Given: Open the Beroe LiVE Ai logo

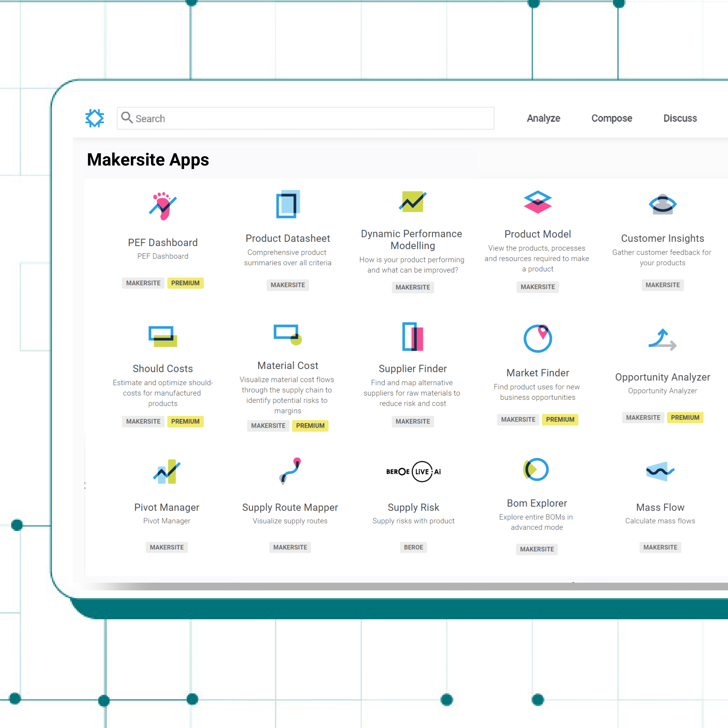Looking at the screenshot, I should tap(413, 471).
